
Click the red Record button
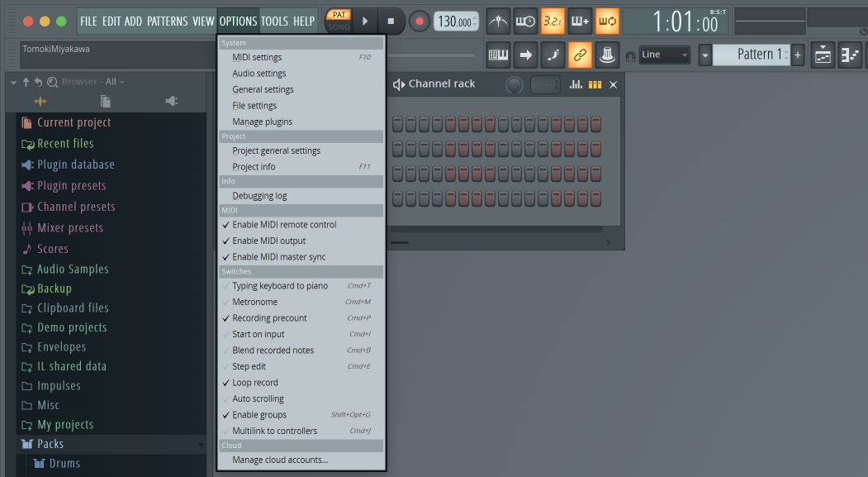[x=419, y=21]
